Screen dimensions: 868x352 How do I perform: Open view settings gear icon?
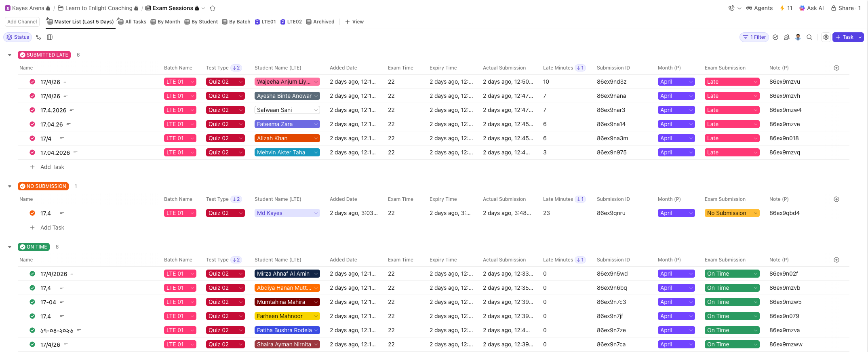(826, 37)
